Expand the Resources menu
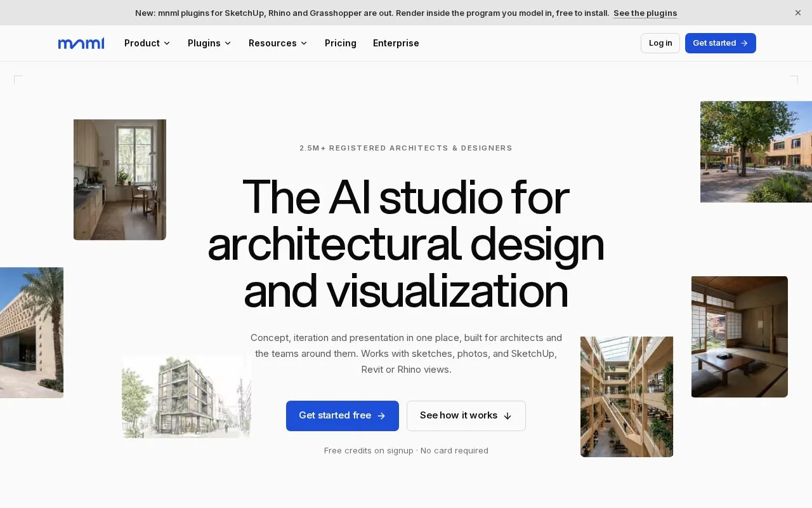Screen dimensions: 812x508 tap(278, 43)
